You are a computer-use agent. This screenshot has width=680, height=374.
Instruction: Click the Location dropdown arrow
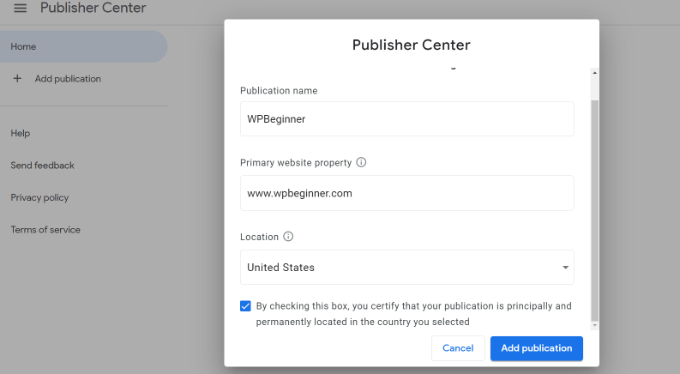pyautogui.click(x=565, y=267)
